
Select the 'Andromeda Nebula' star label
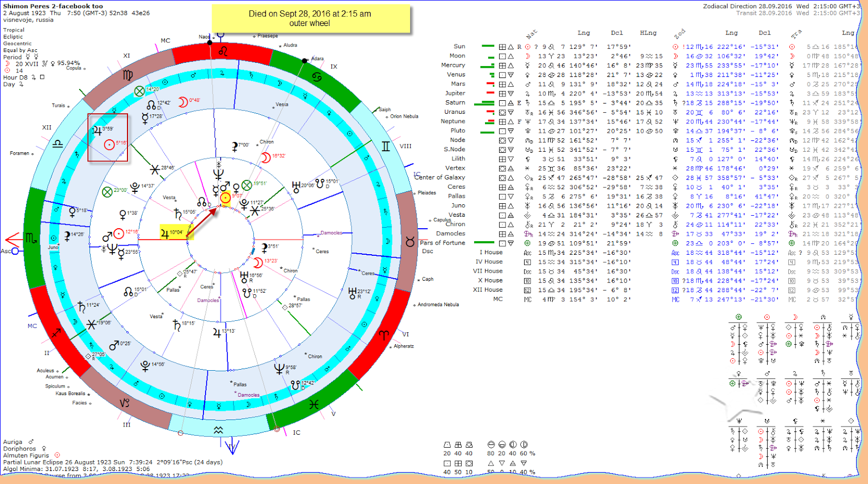pos(438,305)
